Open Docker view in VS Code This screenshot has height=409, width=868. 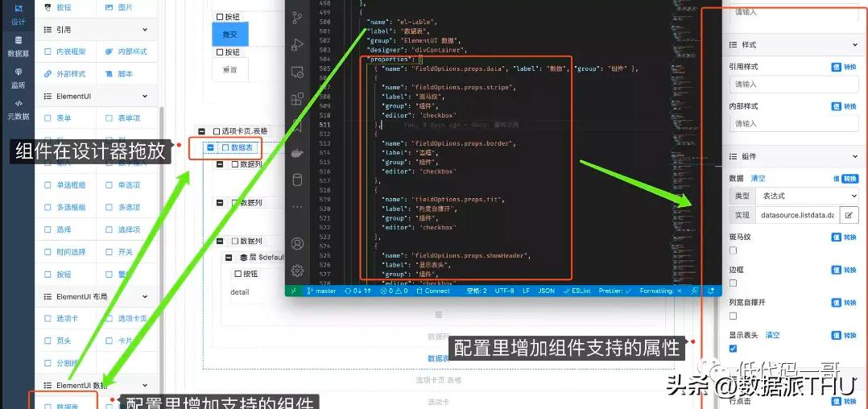297,153
